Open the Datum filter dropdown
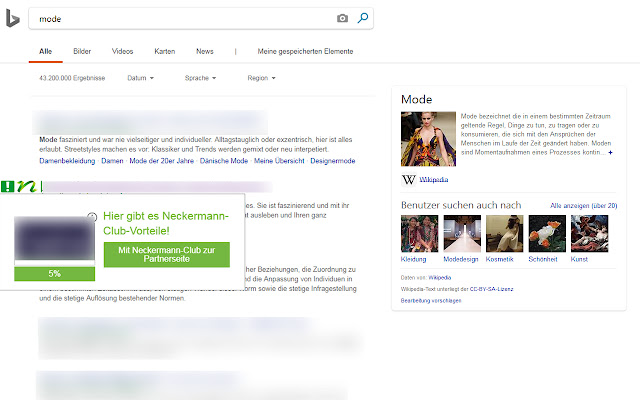Image resolution: width=640 pixels, height=400 pixels. coord(140,78)
